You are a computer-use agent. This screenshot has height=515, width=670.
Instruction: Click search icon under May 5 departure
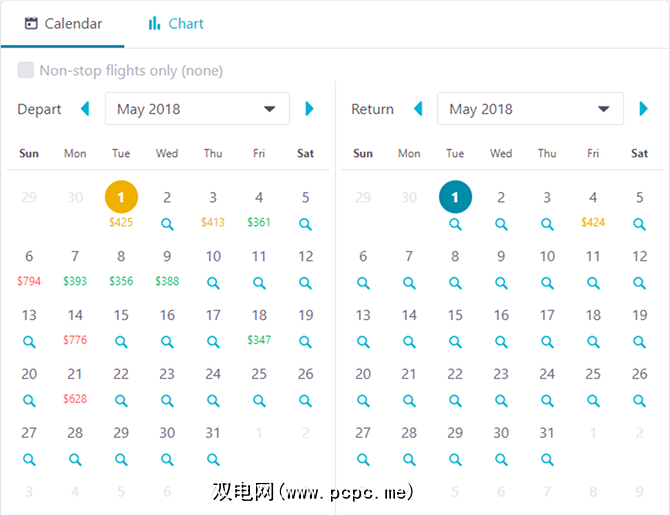pyautogui.click(x=305, y=225)
